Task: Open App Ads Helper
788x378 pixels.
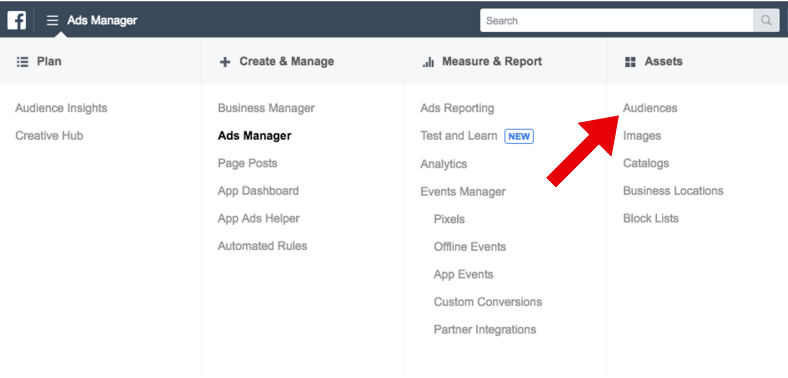Action: coord(259,219)
